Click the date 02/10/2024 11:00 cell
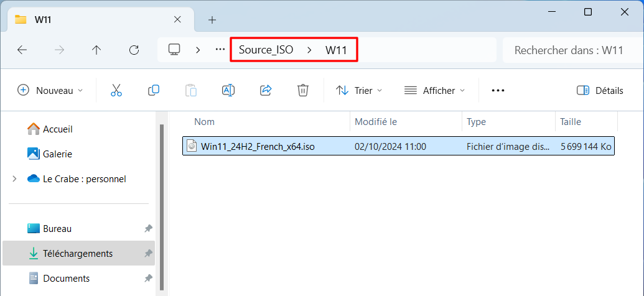644x296 pixels. point(390,147)
